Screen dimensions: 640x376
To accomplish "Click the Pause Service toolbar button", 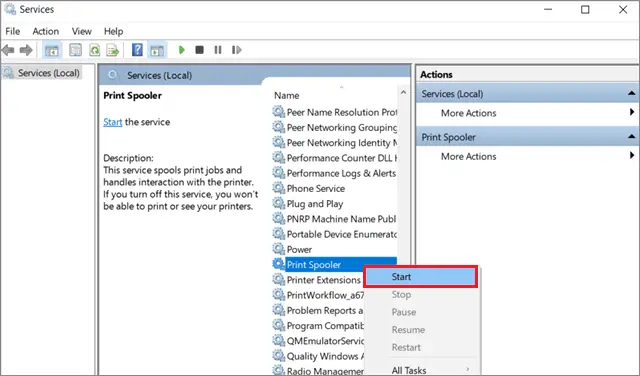I will 218,50.
